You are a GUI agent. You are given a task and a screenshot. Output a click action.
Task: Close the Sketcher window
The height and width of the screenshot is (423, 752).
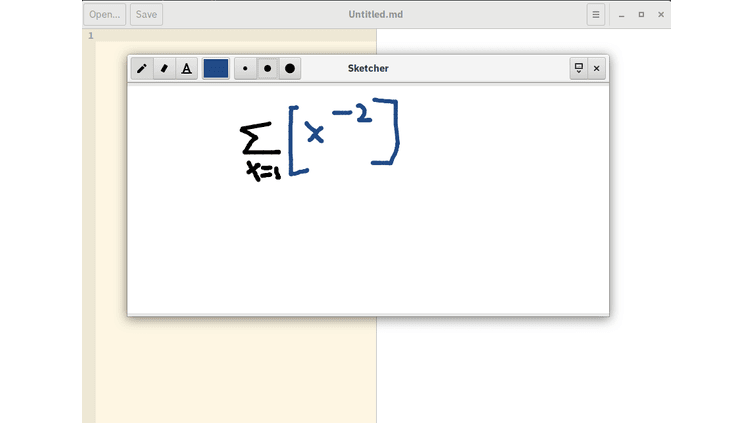[597, 69]
